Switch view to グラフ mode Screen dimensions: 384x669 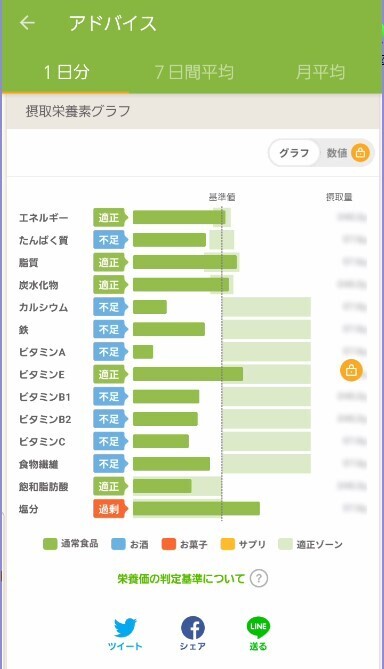(x=294, y=153)
